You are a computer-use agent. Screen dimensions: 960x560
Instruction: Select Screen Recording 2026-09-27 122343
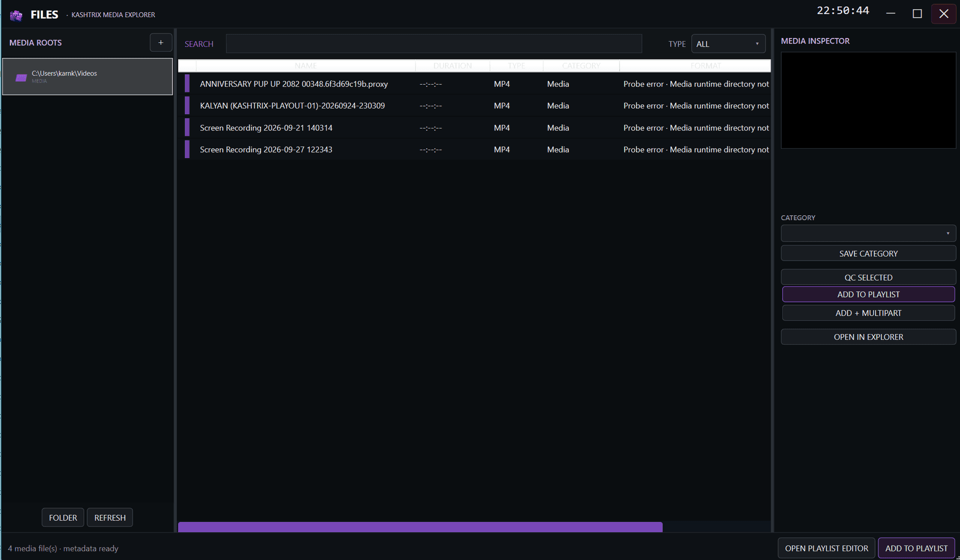pos(474,149)
